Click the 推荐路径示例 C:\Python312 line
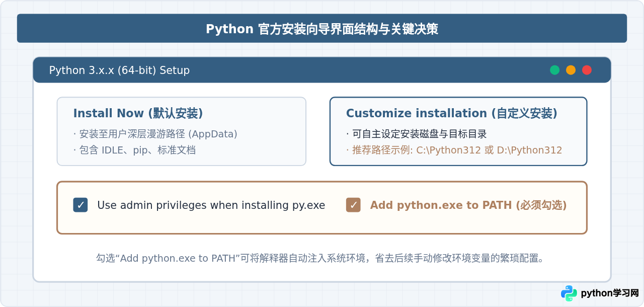Image resolution: width=644 pixels, height=307 pixels. tap(454, 150)
